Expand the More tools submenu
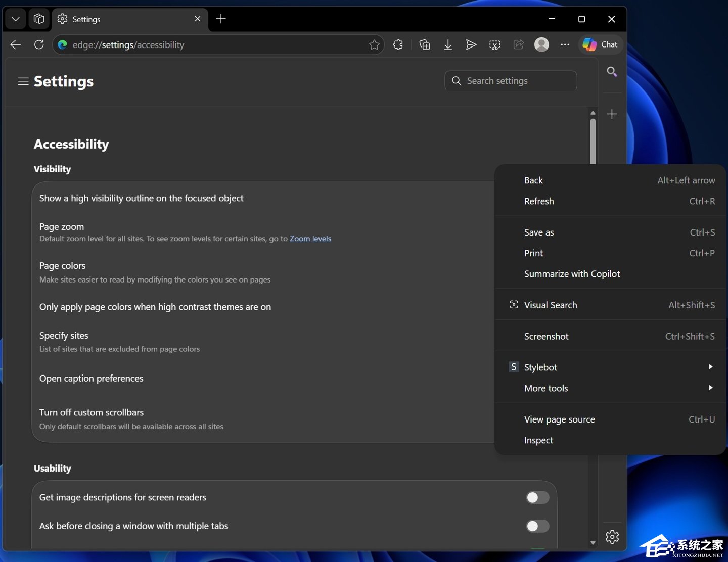 [x=610, y=388]
